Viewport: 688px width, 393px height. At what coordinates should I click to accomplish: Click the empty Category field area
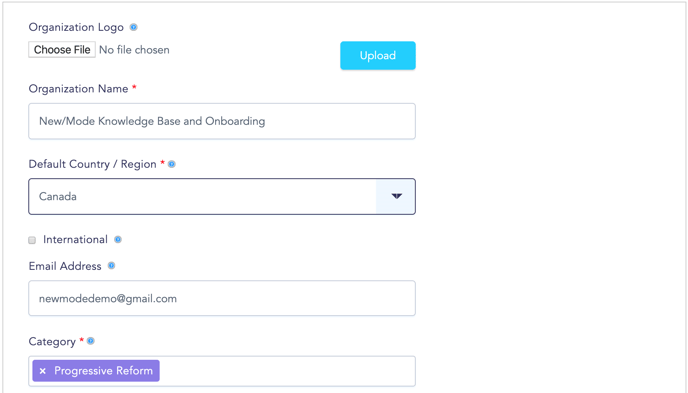click(287, 371)
